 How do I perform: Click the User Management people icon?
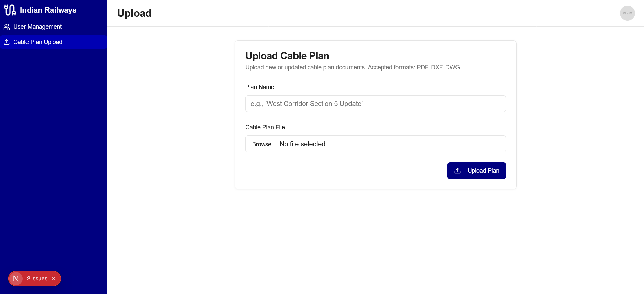click(7, 27)
